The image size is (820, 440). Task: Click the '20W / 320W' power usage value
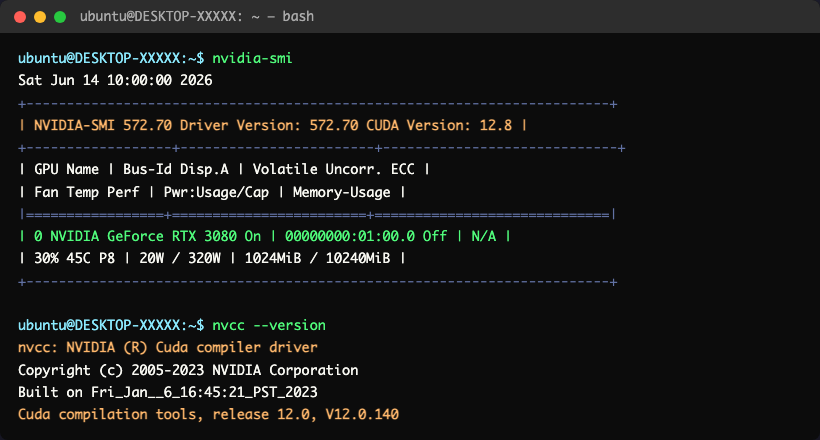180,258
